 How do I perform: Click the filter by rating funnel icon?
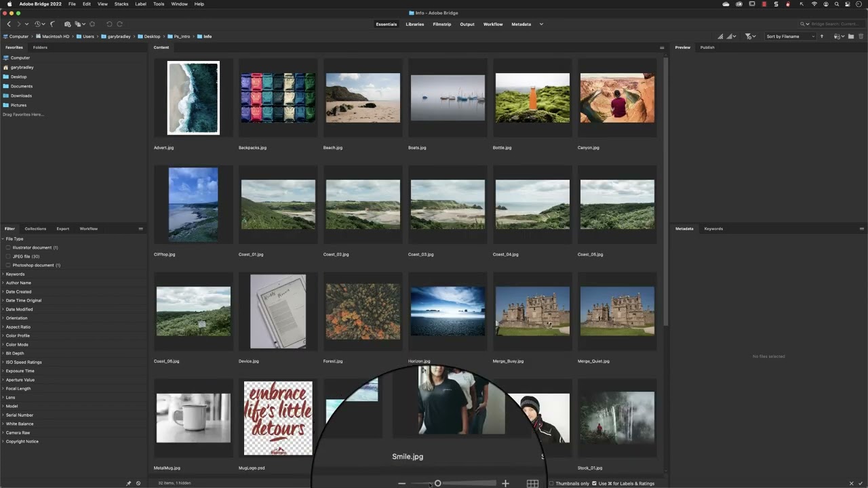pos(747,36)
